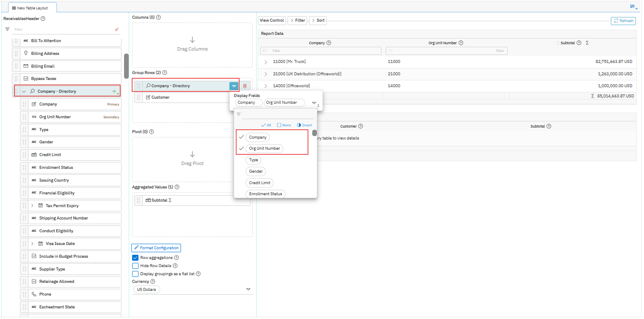
Task: Click Invert in display fields popup
Action: (x=305, y=125)
